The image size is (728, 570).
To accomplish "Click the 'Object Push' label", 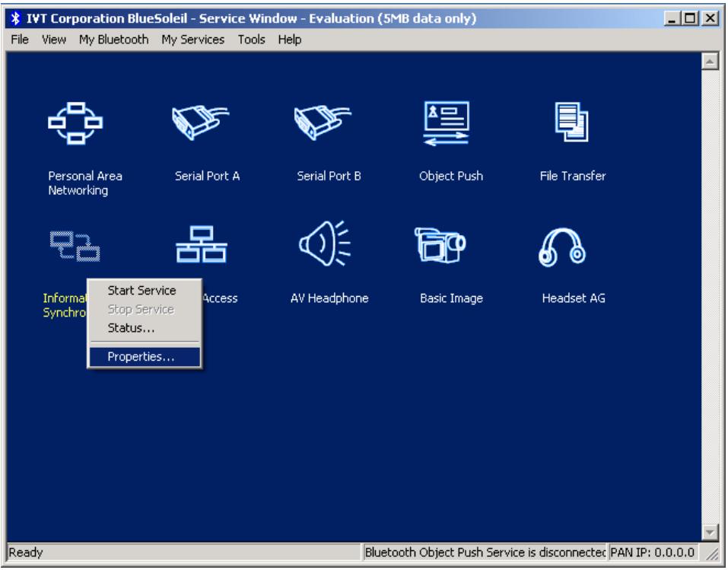I will [451, 176].
